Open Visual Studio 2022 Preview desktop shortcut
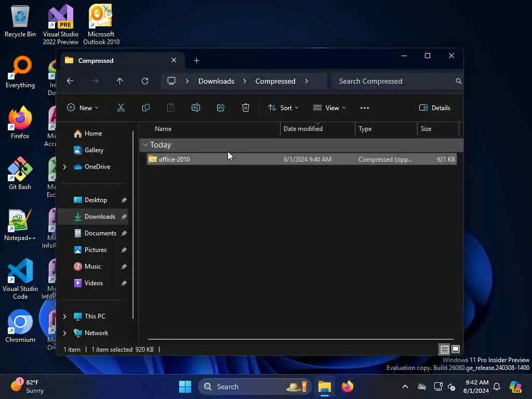Screen dimensions: 532x399 (x=61, y=25)
